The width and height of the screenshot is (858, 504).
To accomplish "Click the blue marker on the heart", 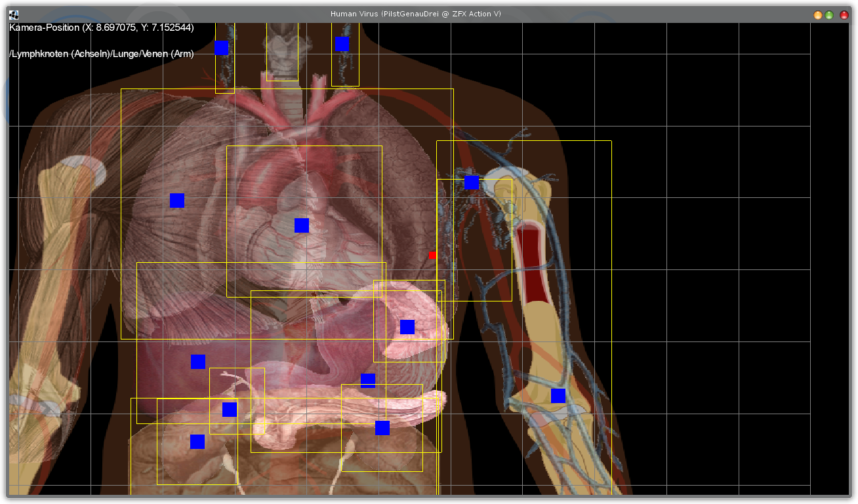I will tap(302, 225).
